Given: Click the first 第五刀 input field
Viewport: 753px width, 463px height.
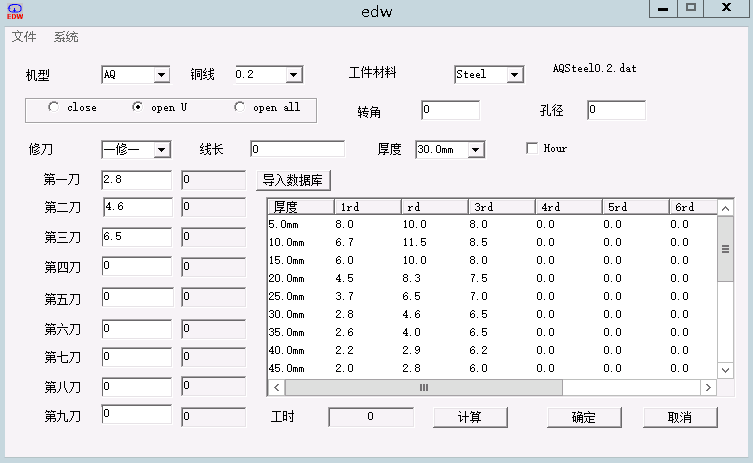Looking at the screenshot, I should coord(137,297).
